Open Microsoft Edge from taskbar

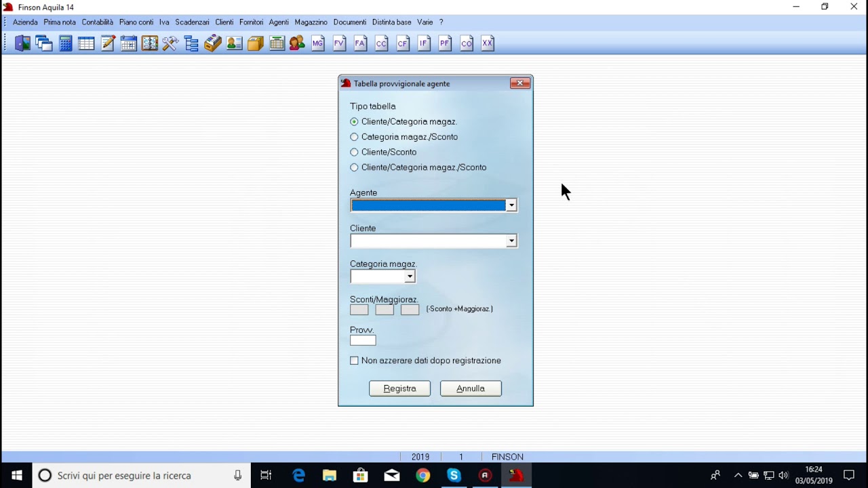tap(298, 476)
